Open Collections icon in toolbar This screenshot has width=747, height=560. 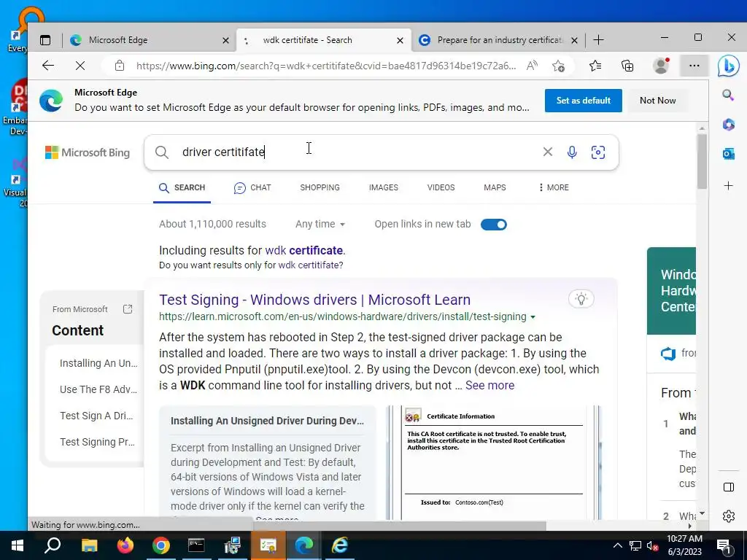[627, 66]
